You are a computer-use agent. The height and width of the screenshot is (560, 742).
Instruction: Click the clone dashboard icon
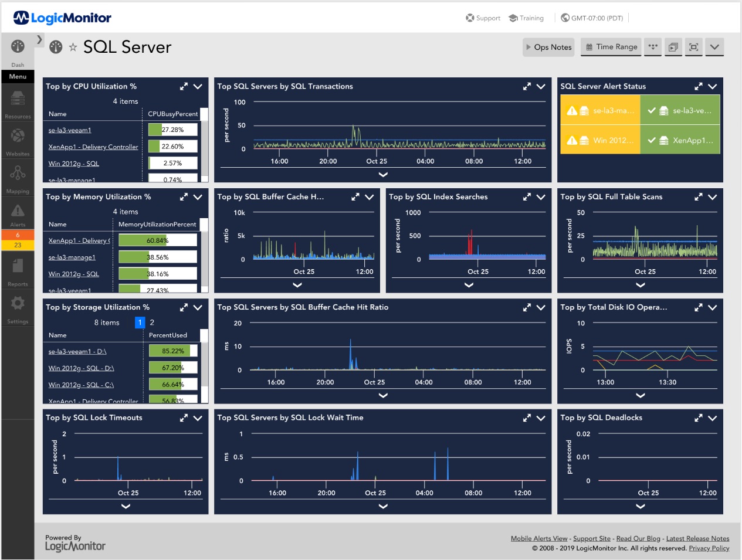673,47
